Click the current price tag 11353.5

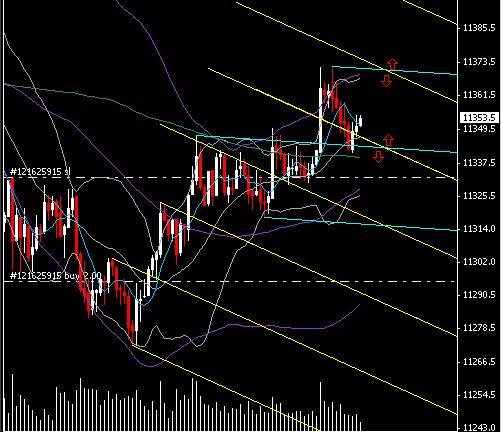pyautogui.click(x=479, y=118)
